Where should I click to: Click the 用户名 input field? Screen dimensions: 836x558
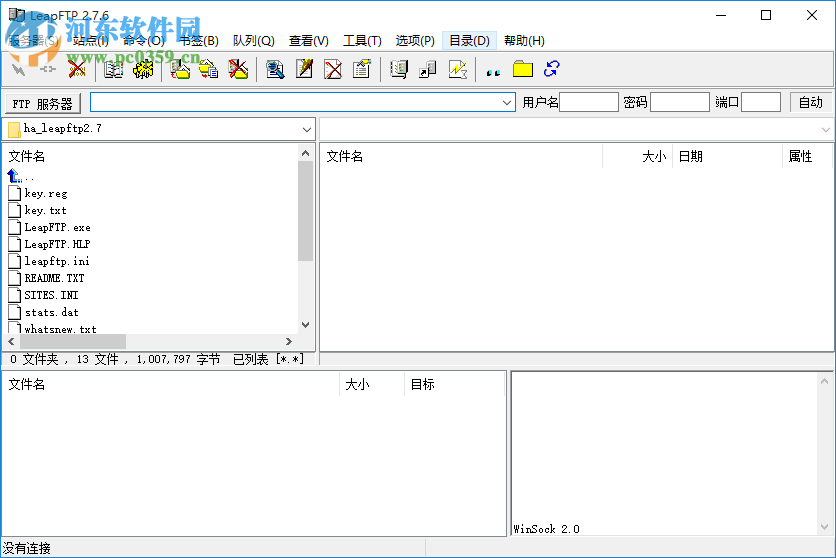(589, 102)
